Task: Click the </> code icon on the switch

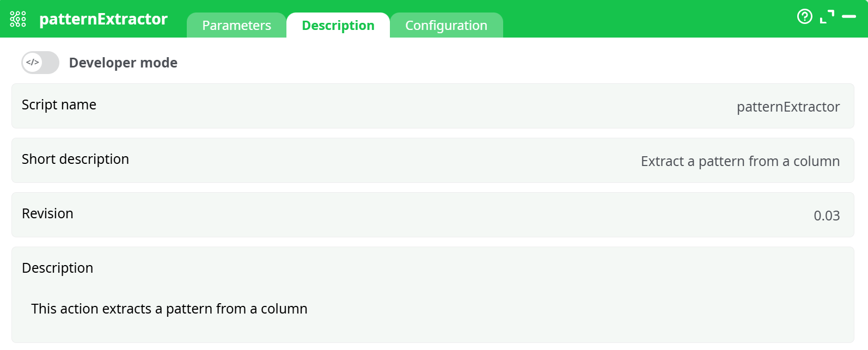Action: pyautogui.click(x=32, y=62)
